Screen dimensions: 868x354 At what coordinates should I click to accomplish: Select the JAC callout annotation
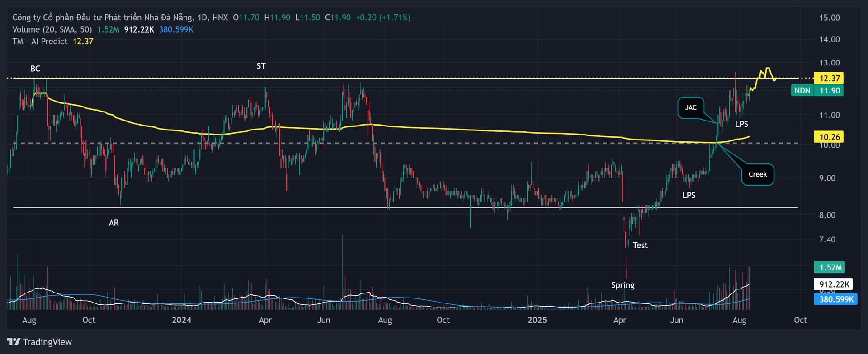[x=690, y=107]
